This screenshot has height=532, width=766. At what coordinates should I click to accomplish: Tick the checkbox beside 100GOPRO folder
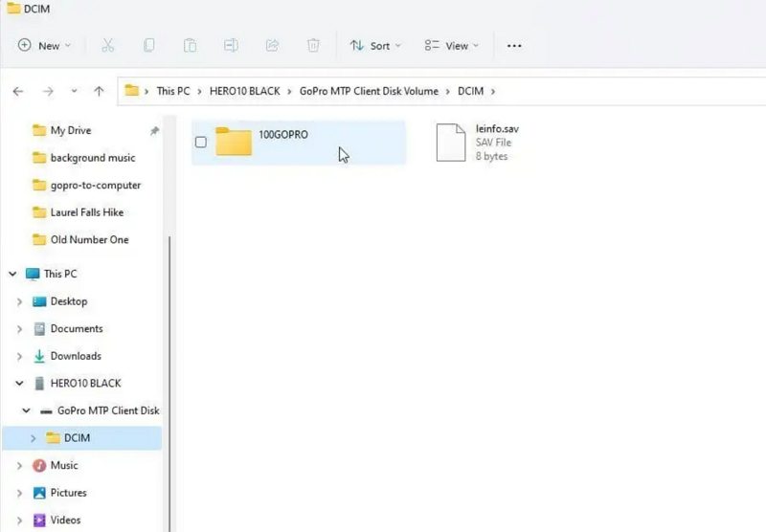pyautogui.click(x=201, y=142)
